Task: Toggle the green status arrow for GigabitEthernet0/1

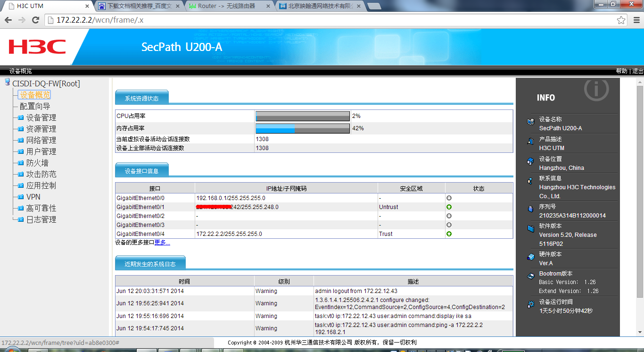Action: click(x=448, y=207)
